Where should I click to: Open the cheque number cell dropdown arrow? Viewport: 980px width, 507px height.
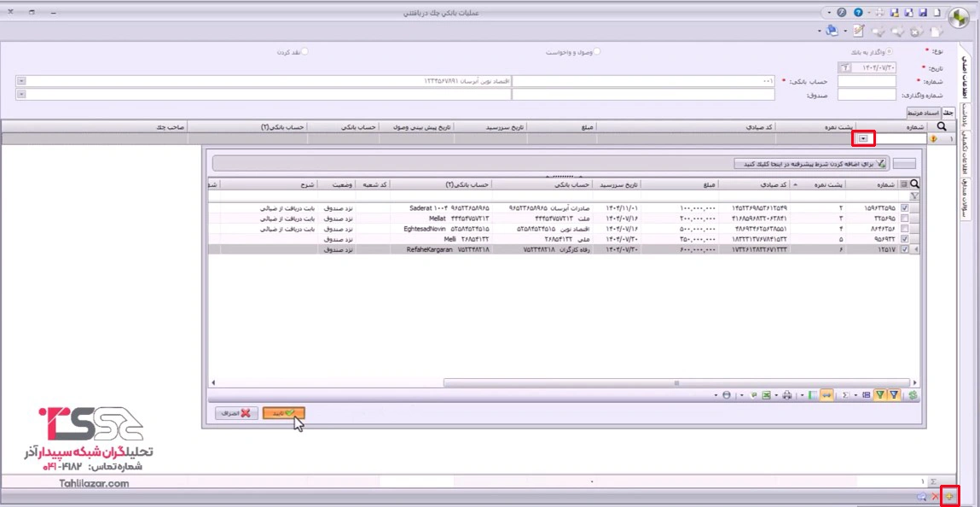pos(863,139)
